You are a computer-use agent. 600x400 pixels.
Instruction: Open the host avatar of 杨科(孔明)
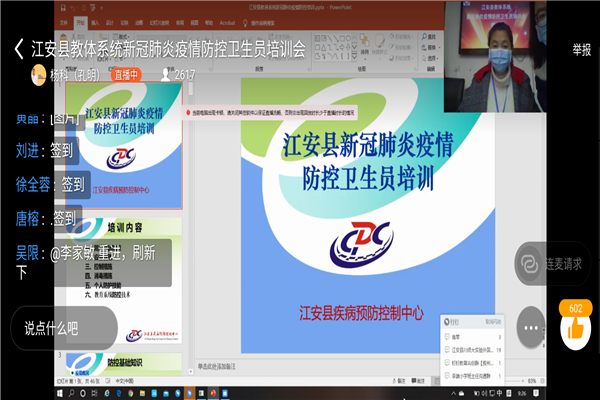tap(38, 75)
